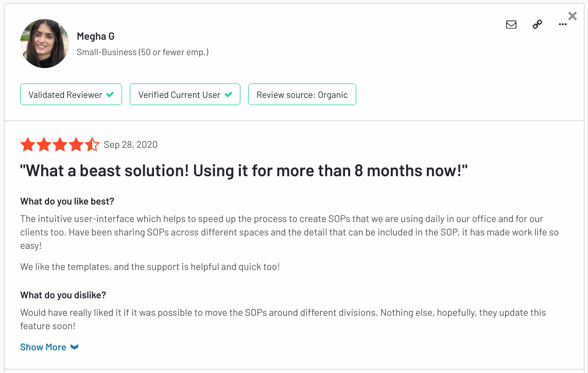Image resolution: width=588 pixels, height=373 pixels.
Task: Click Megha G's profile photo
Action: click(x=44, y=43)
